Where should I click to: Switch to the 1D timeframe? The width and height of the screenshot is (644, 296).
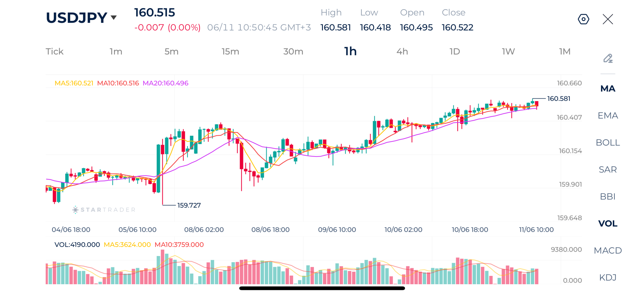point(455,52)
